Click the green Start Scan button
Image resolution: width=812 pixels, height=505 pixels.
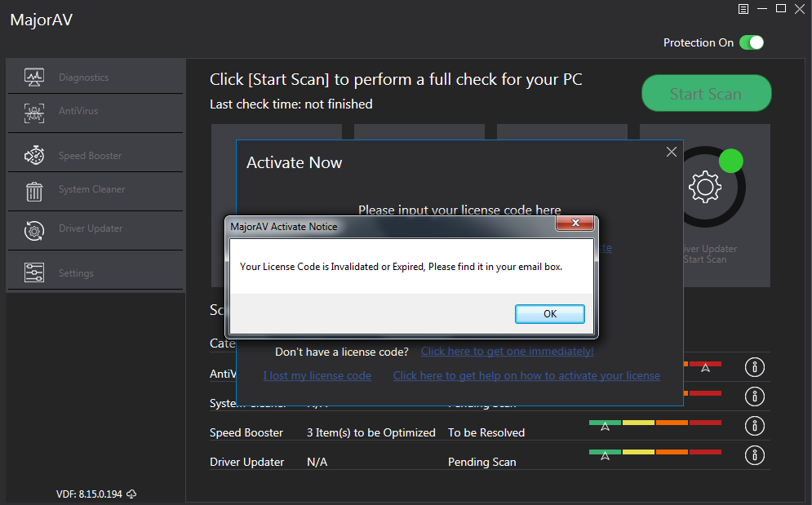pyautogui.click(x=707, y=93)
